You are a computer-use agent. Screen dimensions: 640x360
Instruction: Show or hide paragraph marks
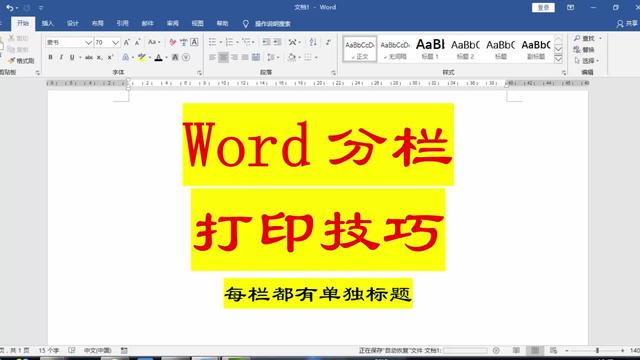coord(328,42)
